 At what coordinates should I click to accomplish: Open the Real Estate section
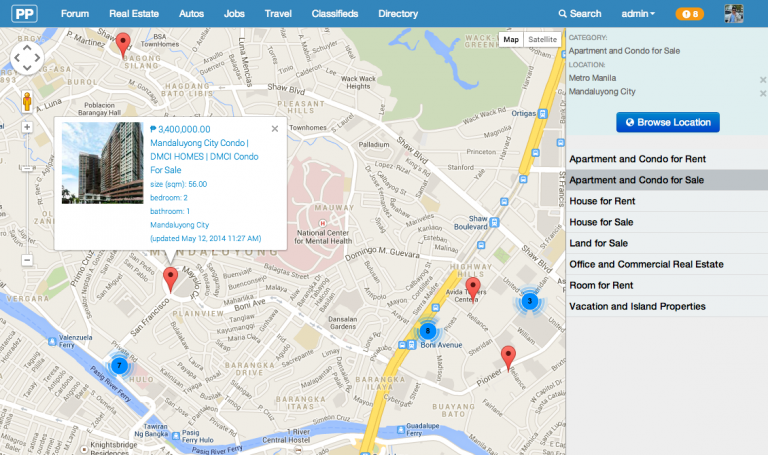134,14
